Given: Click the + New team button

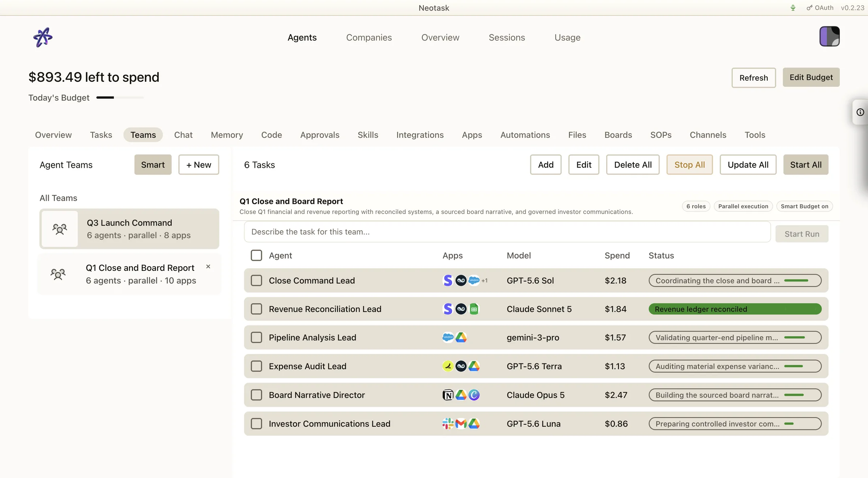Looking at the screenshot, I should pyautogui.click(x=199, y=165).
